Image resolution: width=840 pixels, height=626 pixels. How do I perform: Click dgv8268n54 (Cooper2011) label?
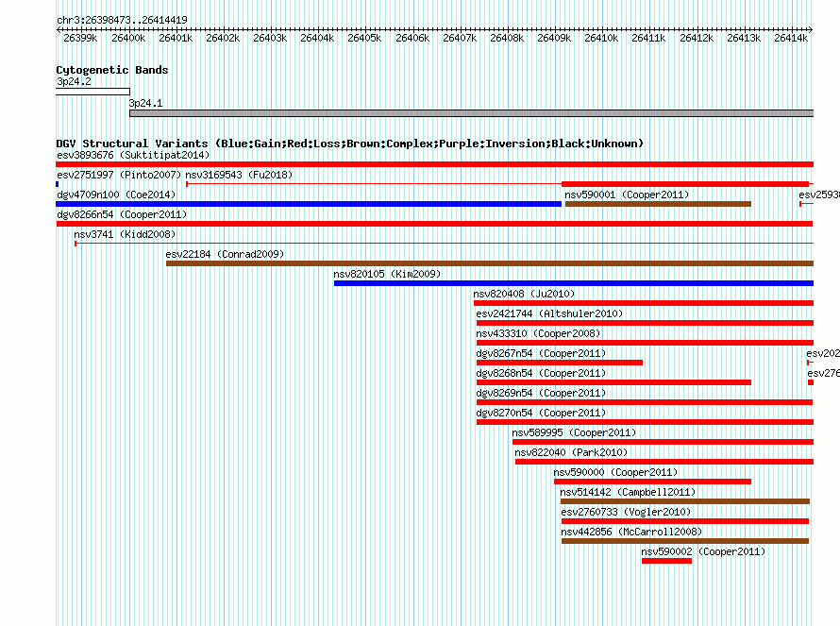pyautogui.click(x=541, y=373)
